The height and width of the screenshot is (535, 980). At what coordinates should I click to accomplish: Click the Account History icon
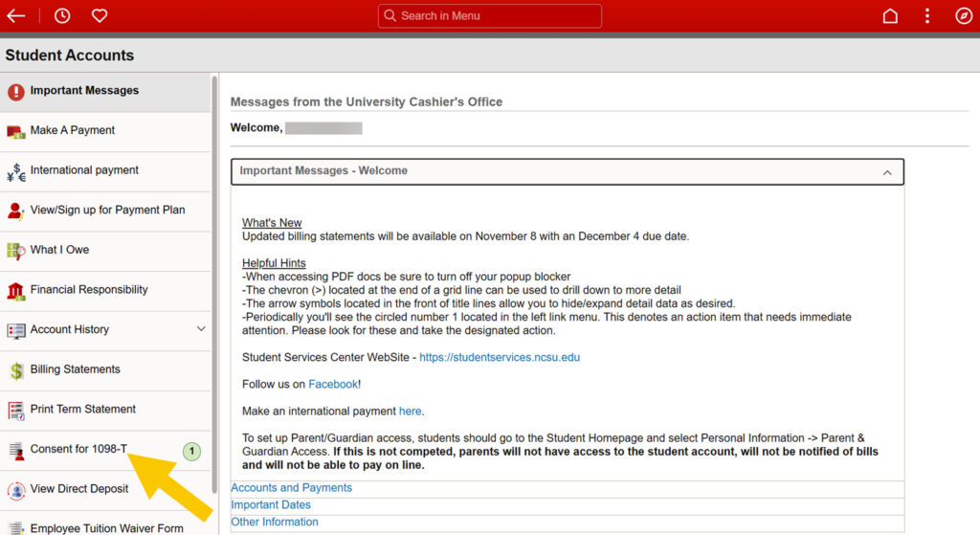pyautogui.click(x=16, y=330)
